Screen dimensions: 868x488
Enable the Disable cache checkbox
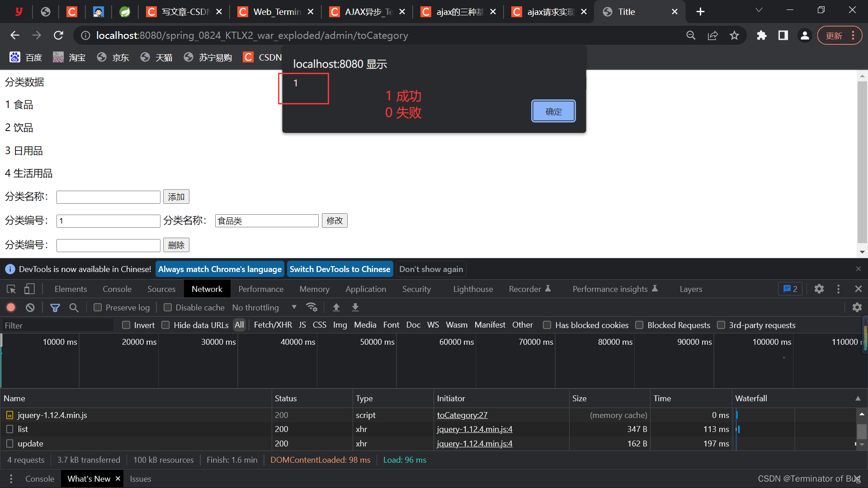tap(168, 307)
